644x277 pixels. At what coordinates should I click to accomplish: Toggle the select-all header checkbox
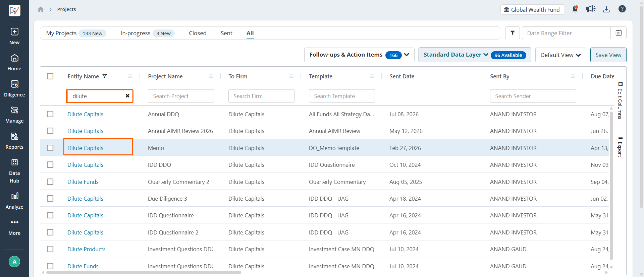click(50, 76)
